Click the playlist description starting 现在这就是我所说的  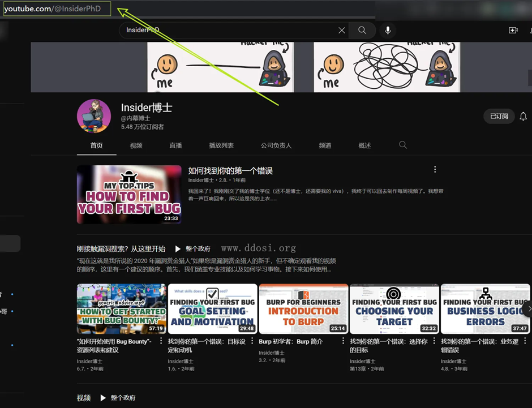tap(206, 265)
